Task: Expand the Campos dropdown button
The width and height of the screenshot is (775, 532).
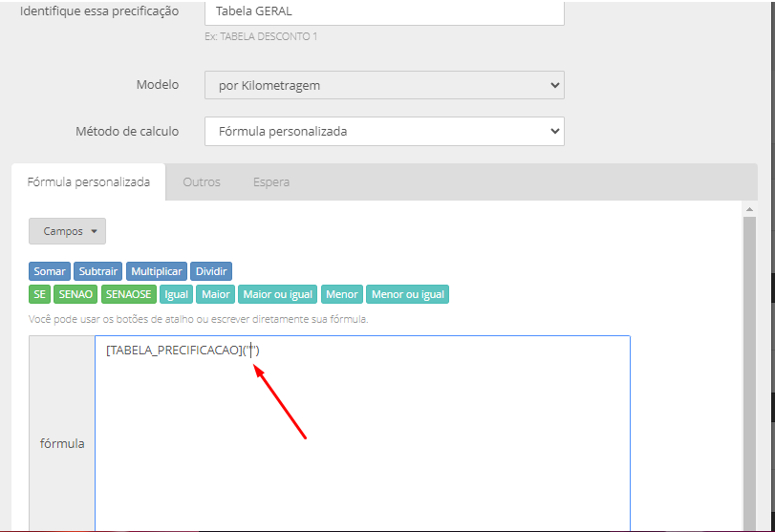Action: tap(67, 231)
